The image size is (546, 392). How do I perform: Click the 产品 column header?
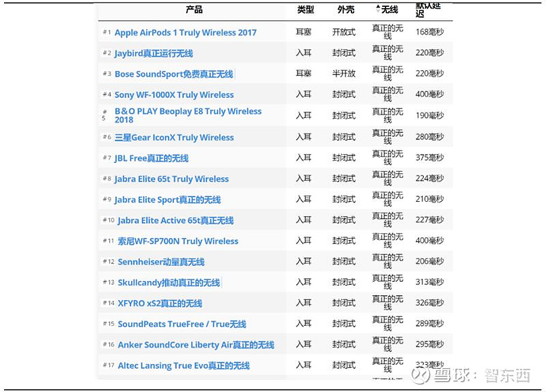194,9
